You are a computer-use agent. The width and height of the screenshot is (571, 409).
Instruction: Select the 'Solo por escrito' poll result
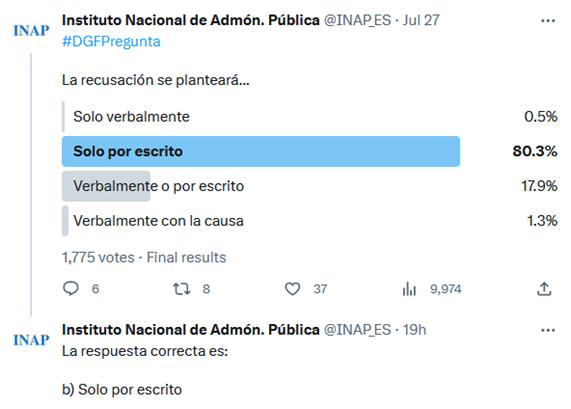click(261, 151)
